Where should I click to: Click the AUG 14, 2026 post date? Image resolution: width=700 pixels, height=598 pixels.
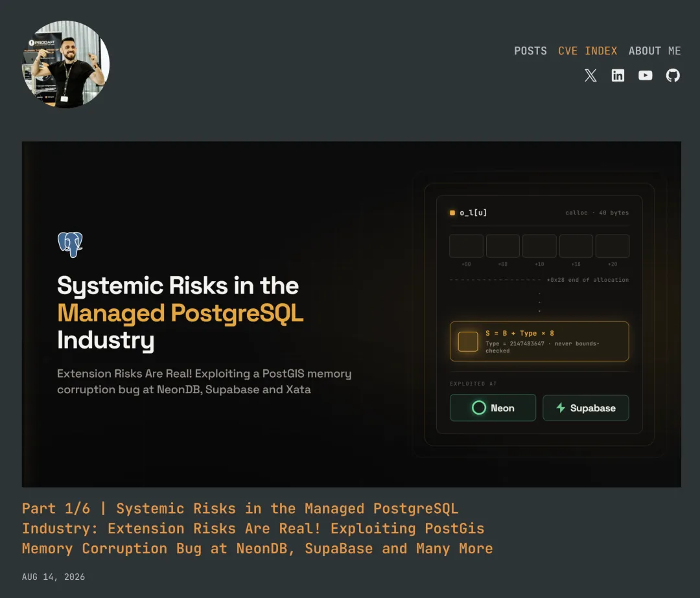(x=53, y=577)
